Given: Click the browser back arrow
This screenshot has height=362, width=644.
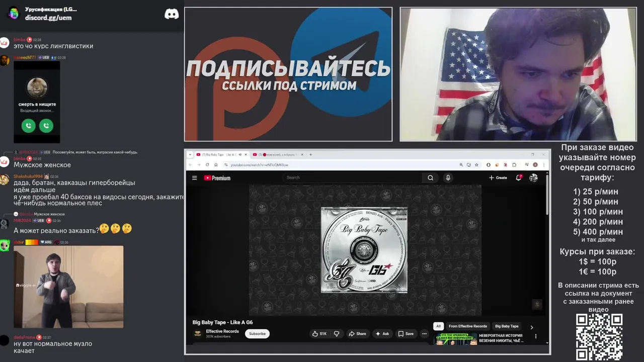Looking at the screenshot, I should point(190,164).
